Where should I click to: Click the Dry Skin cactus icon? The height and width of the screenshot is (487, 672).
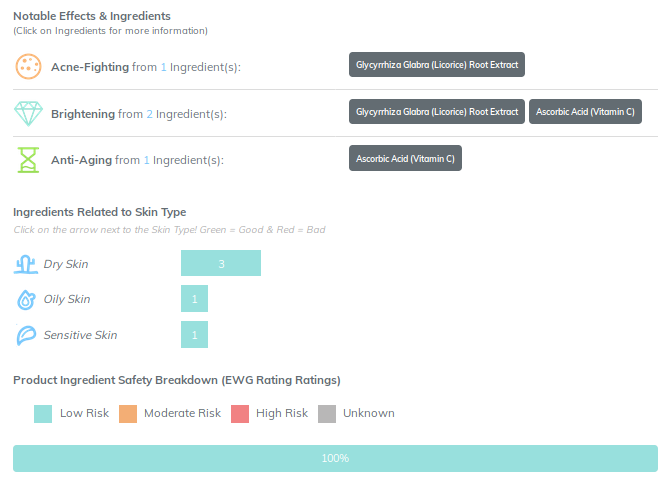(x=26, y=264)
